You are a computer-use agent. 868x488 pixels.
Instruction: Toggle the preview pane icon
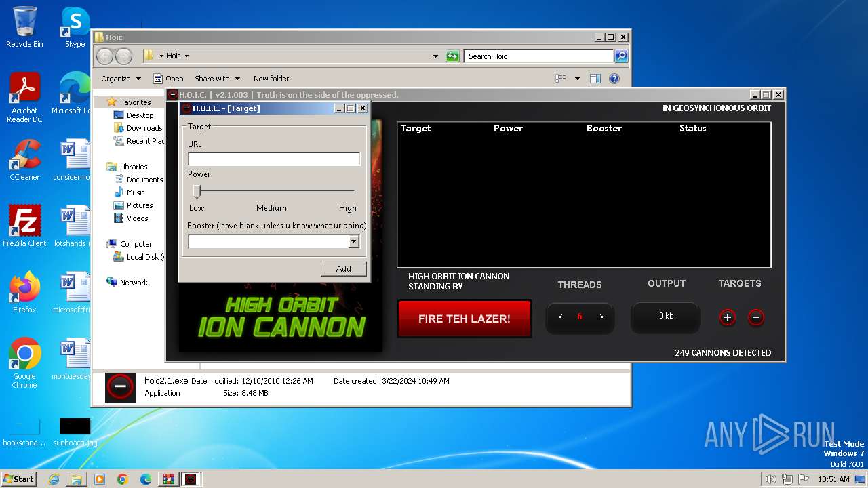595,79
